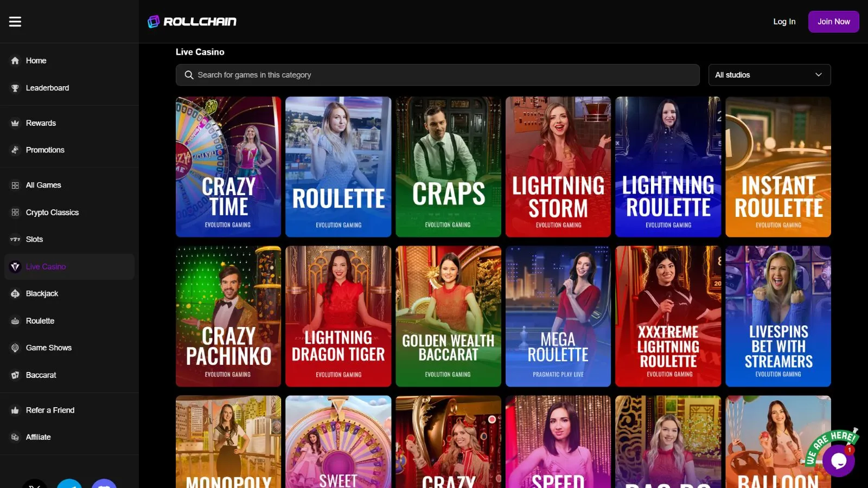Click the Leaderboard trophy icon

point(15,88)
